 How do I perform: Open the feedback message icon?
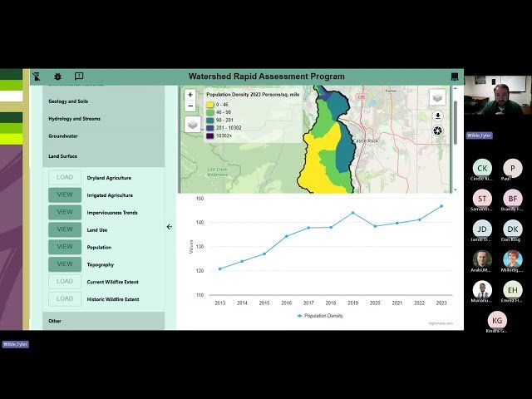coord(79,76)
